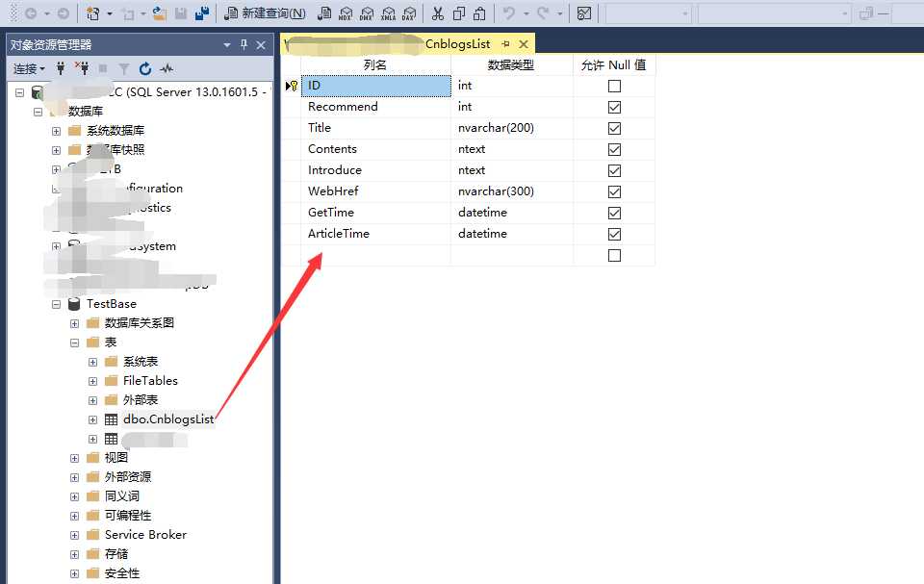Screen dimensions: 924x584
Task: Click the activity monitor icon in the top toolbar
Action: point(583,13)
